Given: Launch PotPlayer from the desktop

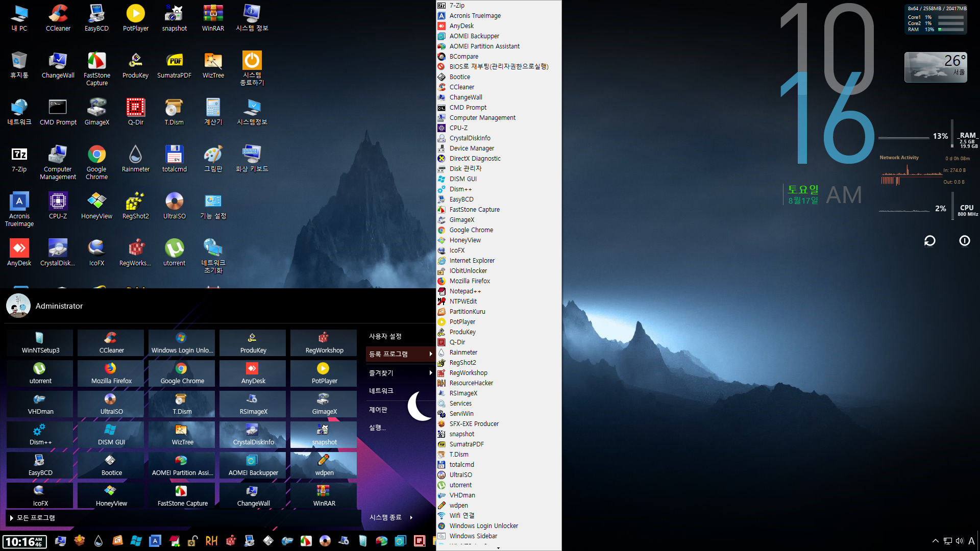Looking at the screenshot, I should (x=136, y=18).
